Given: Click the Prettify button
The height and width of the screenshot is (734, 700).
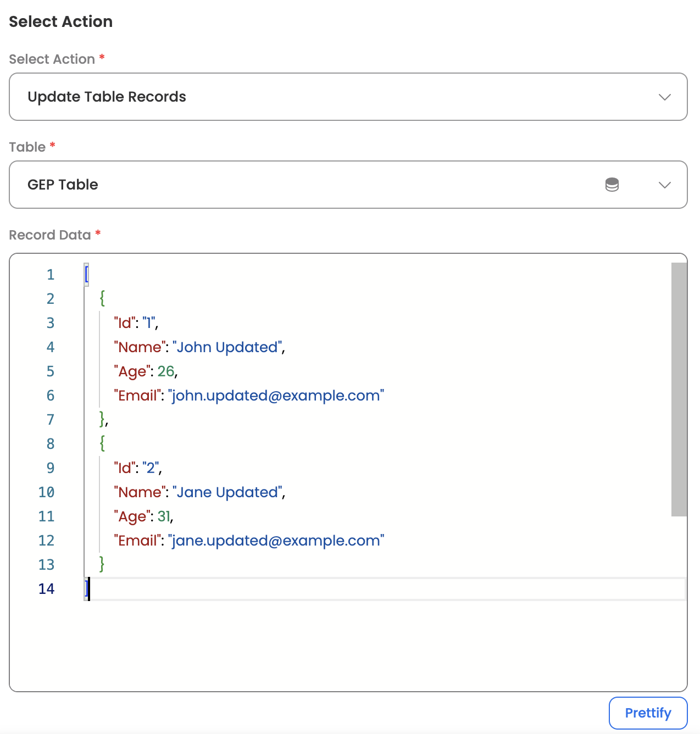Looking at the screenshot, I should coord(648,713).
